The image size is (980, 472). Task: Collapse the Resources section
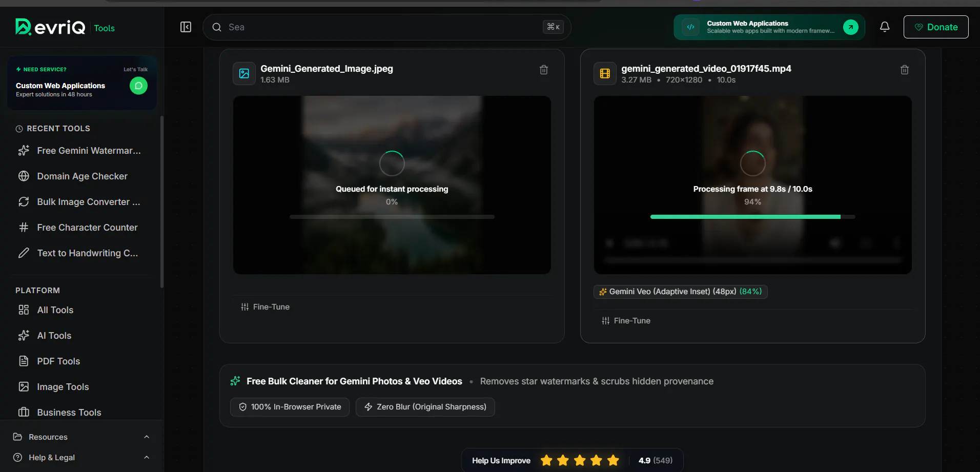82,437
